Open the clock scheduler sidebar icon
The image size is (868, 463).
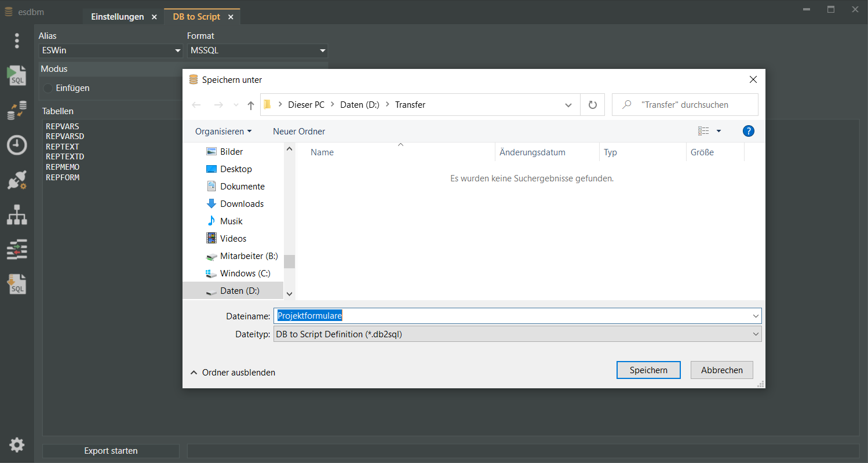pyautogui.click(x=17, y=145)
